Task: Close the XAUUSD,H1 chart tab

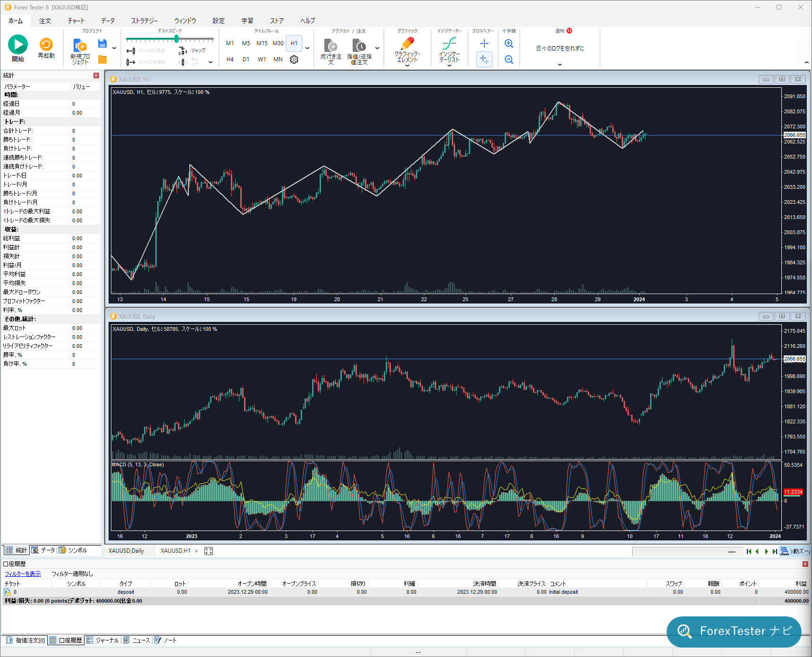Action: 196,551
